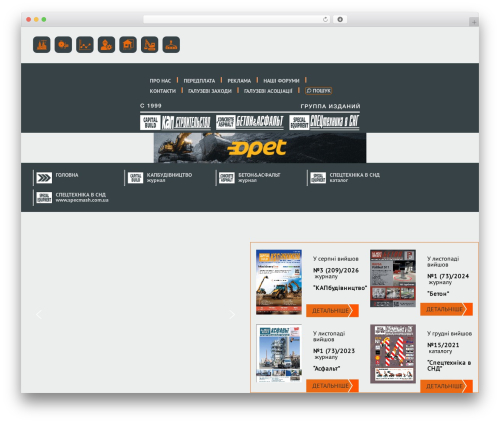The height and width of the screenshot is (423, 500).
Task: Click the У серпні вийшов text
Action: pos(336,259)
